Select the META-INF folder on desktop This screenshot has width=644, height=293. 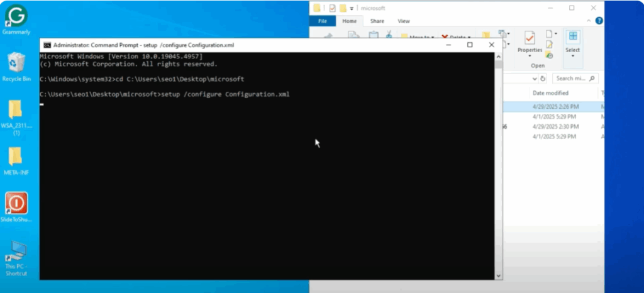click(16, 161)
